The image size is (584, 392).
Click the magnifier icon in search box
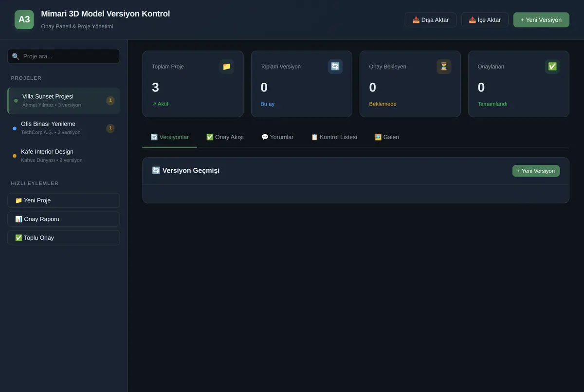16,56
